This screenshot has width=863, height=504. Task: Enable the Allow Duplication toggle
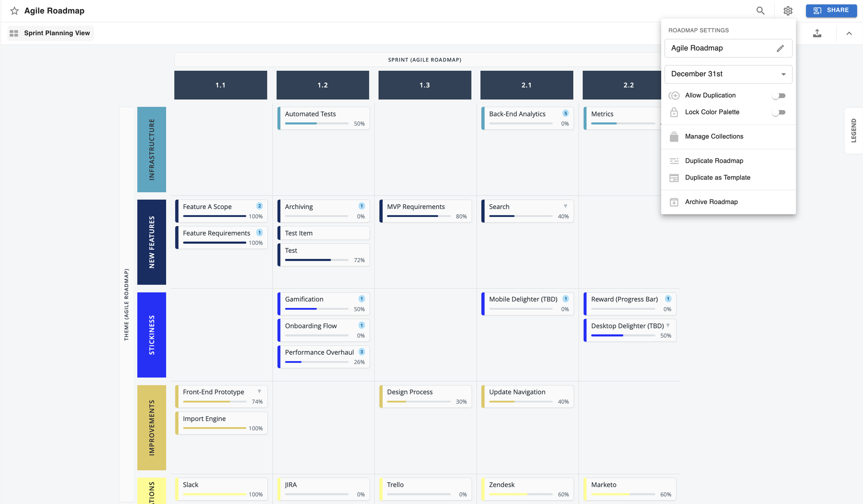[x=779, y=96]
